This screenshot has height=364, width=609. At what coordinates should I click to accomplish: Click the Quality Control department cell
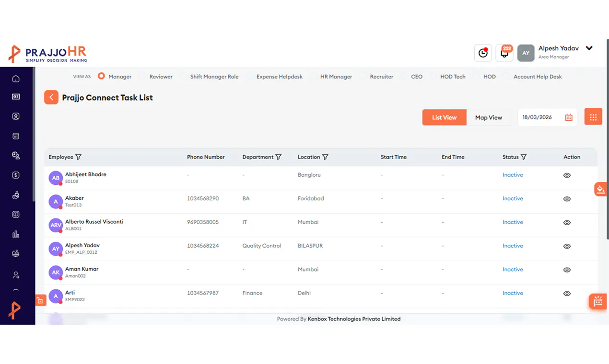262,246
